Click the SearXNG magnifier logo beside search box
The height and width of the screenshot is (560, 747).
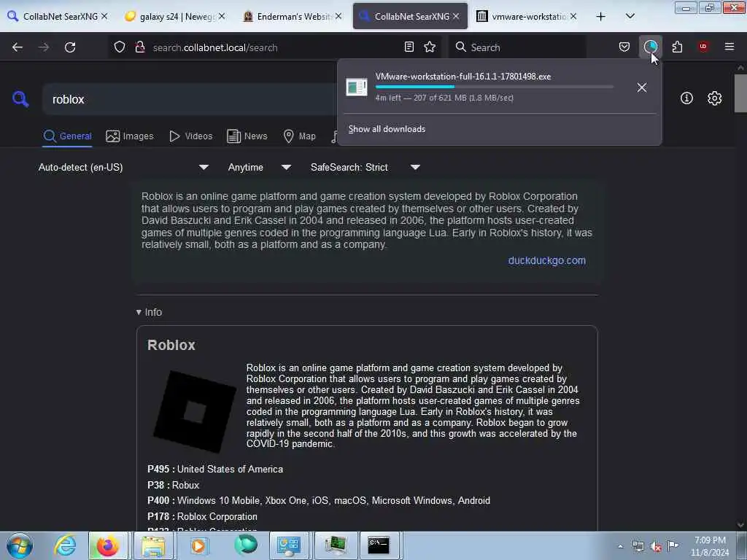point(20,99)
